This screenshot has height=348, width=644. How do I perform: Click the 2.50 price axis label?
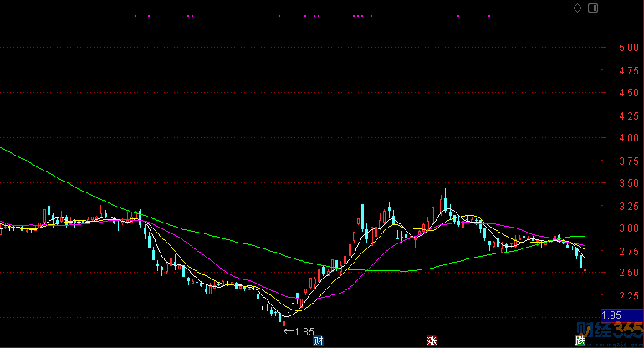click(629, 273)
